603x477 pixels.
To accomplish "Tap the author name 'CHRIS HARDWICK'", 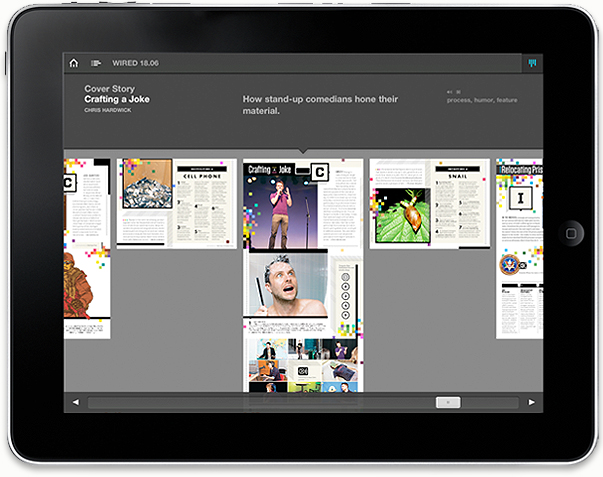I will pos(108,110).
